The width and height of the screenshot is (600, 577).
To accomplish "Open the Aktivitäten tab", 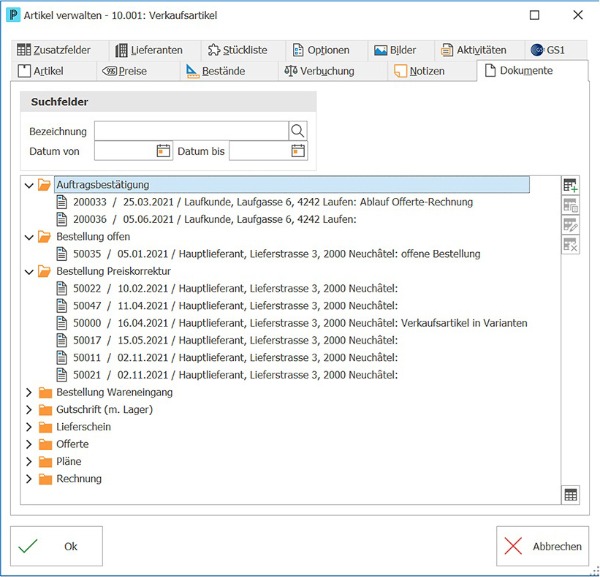I will (479, 50).
